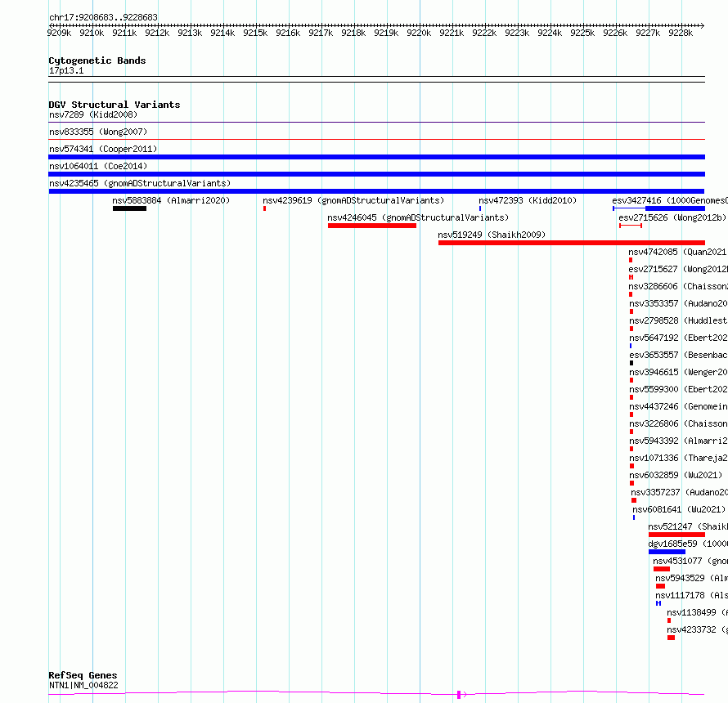Image resolution: width=728 pixels, height=703 pixels.
Task: Click the red bar under nsv4233732
Action: tap(671, 638)
